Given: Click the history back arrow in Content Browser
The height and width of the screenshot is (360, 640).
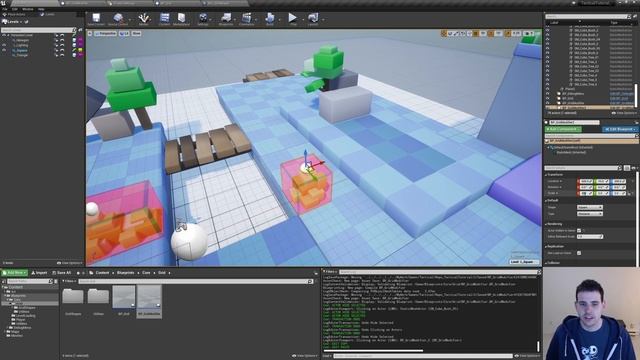Looking at the screenshot, I should (x=78, y=273).
